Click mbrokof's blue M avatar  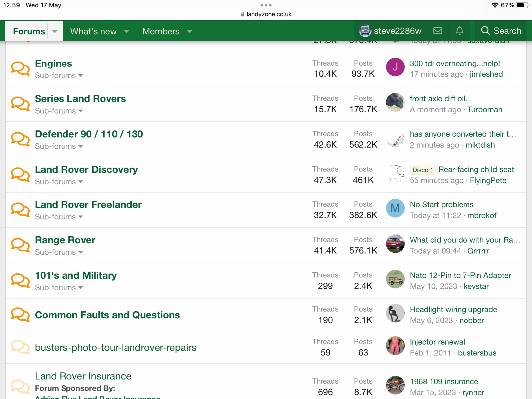pos(395,208)
